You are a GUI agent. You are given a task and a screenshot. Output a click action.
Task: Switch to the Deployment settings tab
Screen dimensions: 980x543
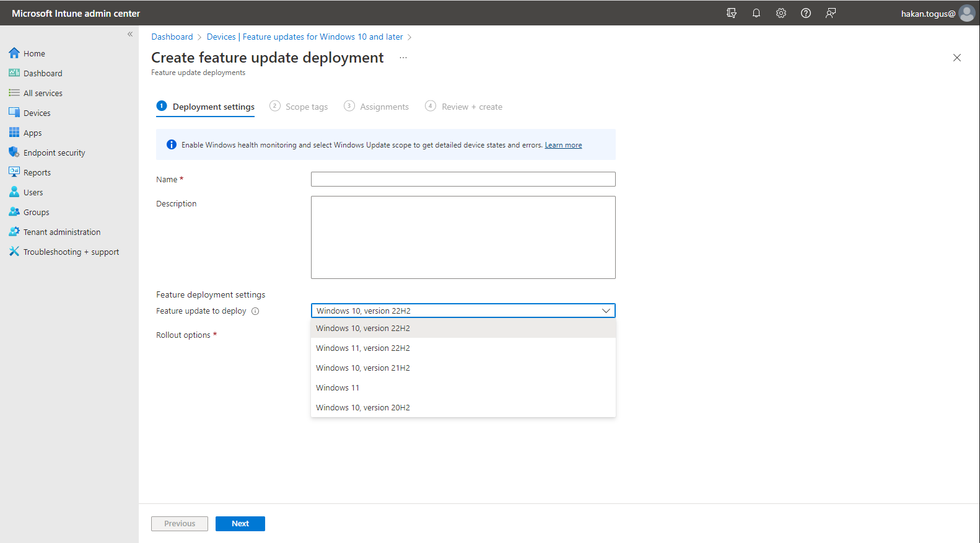pos(206,107)
